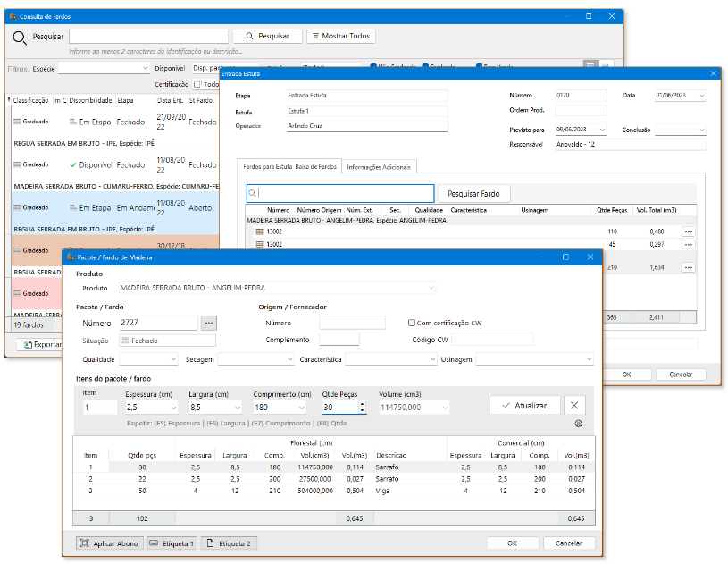Click the magnifier icon in Entrada Estufa search
Image resolution: width=728 pixels, height=564 pixels.
click(x=254, y=194)
